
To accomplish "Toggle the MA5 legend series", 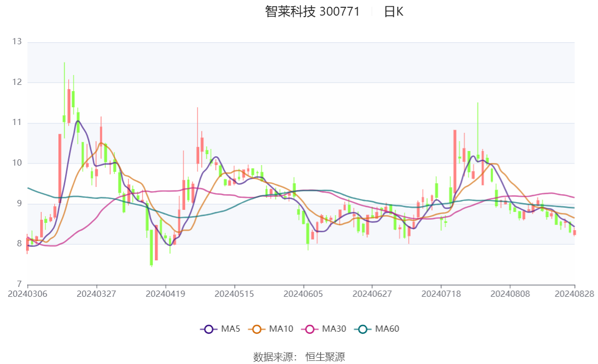I will [x=220, y=329].
